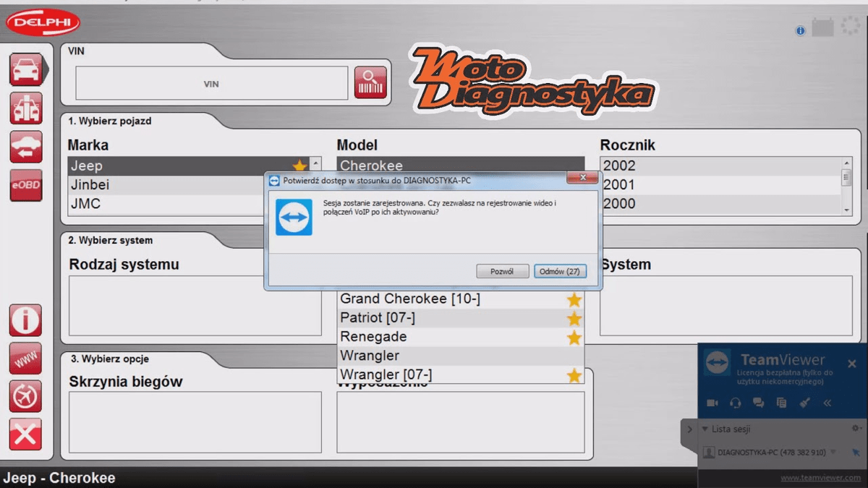Open the WWW sidebar icon

point(26,359)
